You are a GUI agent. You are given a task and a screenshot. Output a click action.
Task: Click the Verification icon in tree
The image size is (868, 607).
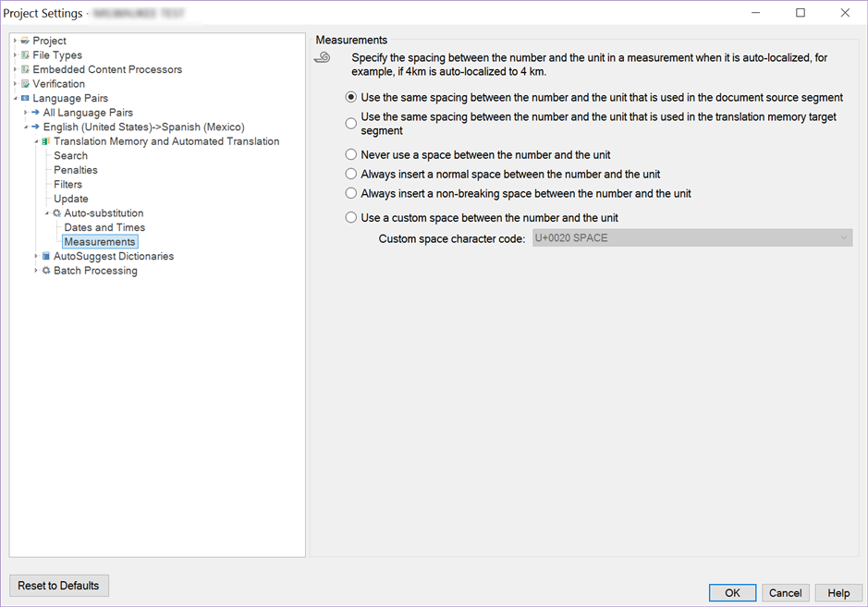[25, 84]
